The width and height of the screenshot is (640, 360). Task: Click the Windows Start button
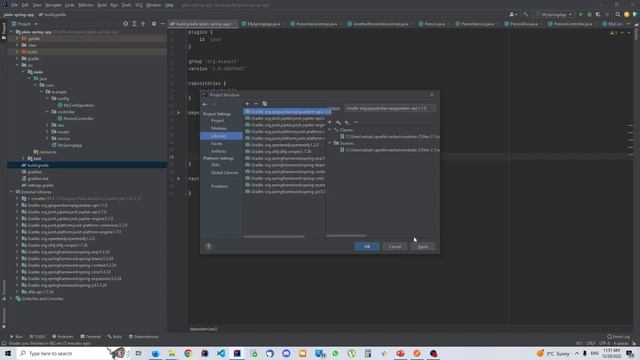click(8, 353)
